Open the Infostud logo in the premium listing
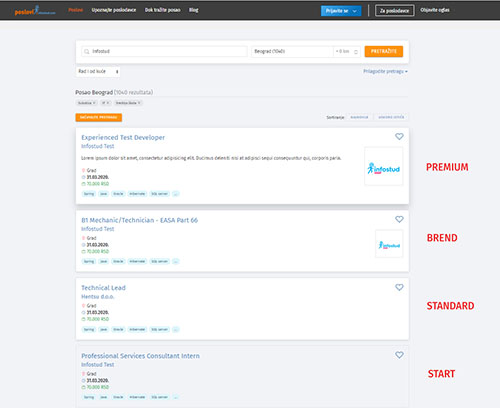Viewport: 500px width, 408px height. click(x=383, y=166)
